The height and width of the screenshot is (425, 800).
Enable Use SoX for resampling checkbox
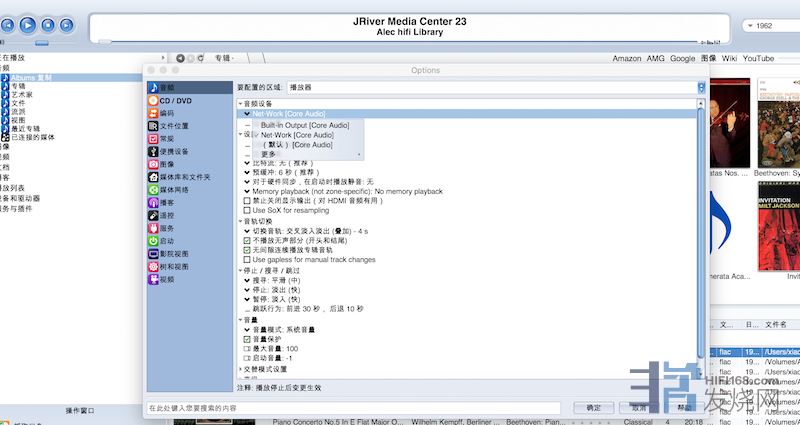pyautogui.click(x=248, y=210)
